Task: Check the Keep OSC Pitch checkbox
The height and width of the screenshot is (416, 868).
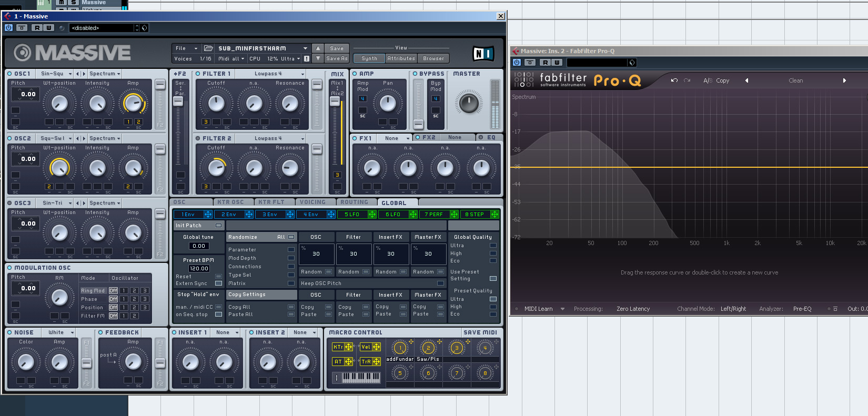Action: click(x=440, y=283)
